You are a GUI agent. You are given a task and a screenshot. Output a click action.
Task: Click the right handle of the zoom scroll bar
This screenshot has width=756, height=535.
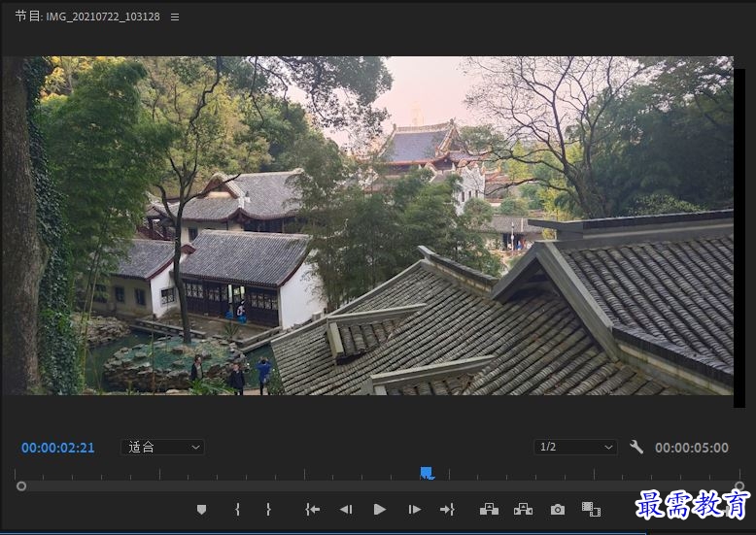(x=739, y=485)
